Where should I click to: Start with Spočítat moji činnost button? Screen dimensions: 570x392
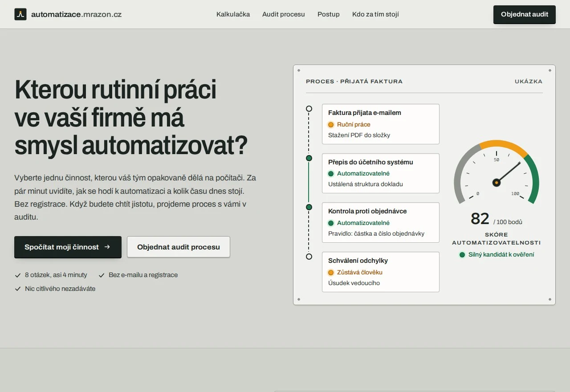pos(68,247)
